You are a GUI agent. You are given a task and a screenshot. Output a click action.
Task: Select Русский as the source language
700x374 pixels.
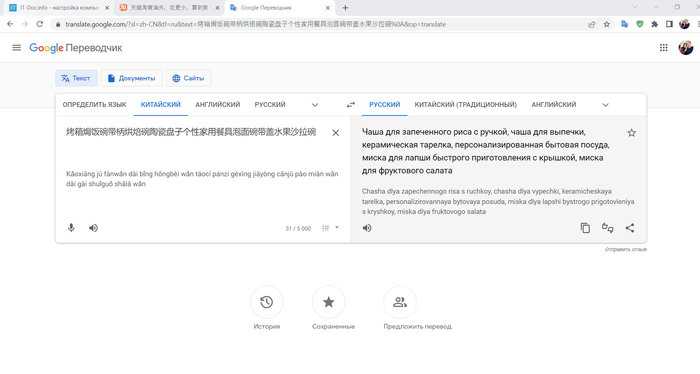tap(270, 104)
